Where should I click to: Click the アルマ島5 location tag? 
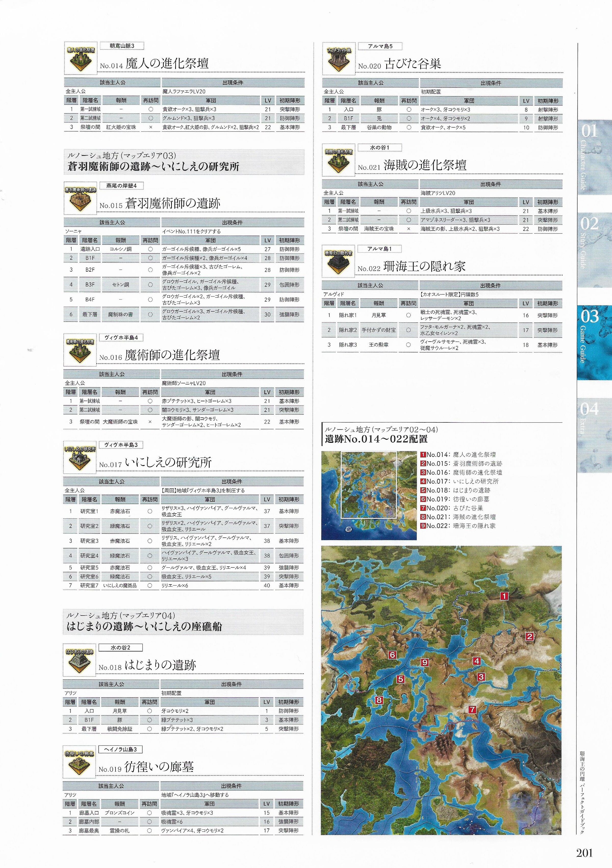380,46
